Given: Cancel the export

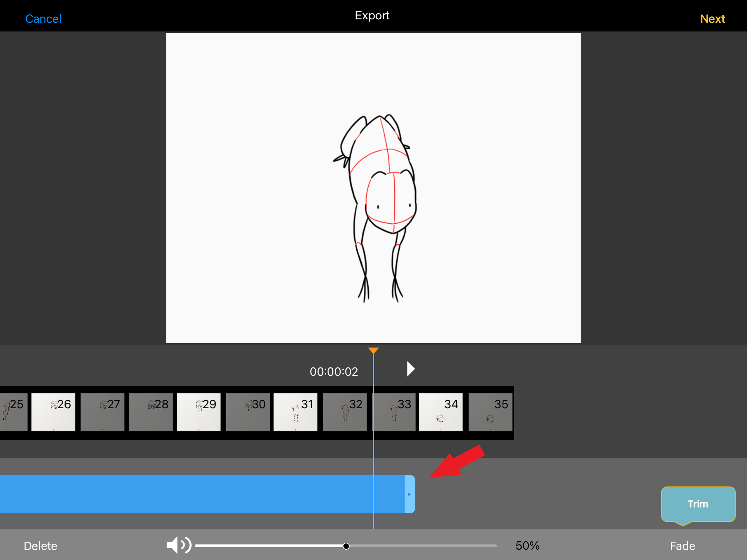Looking at the screenshot, I should (x=43, y=19).
